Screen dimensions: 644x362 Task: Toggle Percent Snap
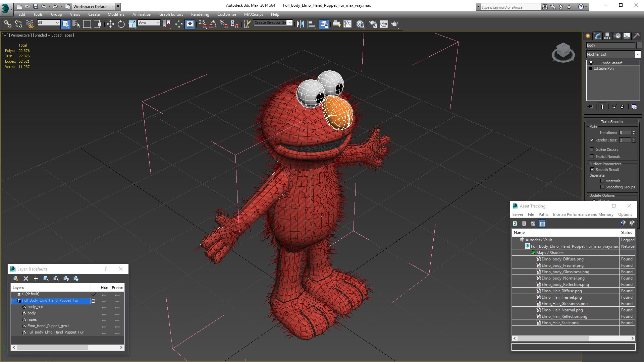click(x=224, y=24)
